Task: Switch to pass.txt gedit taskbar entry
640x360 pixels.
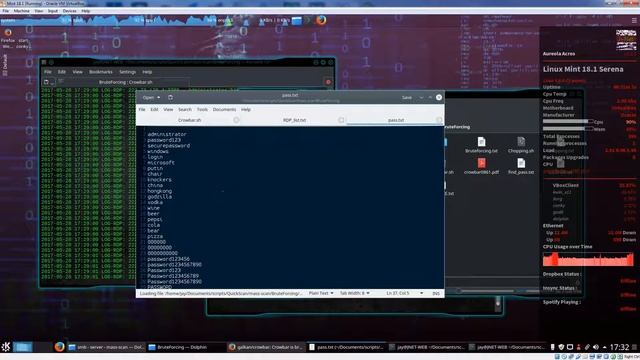Action: tap(346, 347)
